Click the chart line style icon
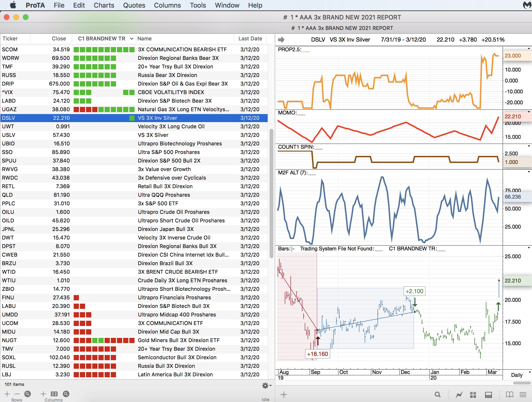This screenshot has width=532, height=402. pos(459,395)
